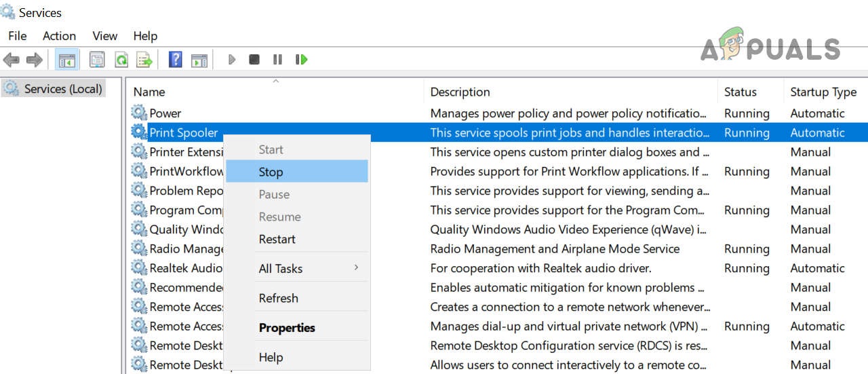868x374 pixels.
Task: Open the View menu
Action: [105, 36]
